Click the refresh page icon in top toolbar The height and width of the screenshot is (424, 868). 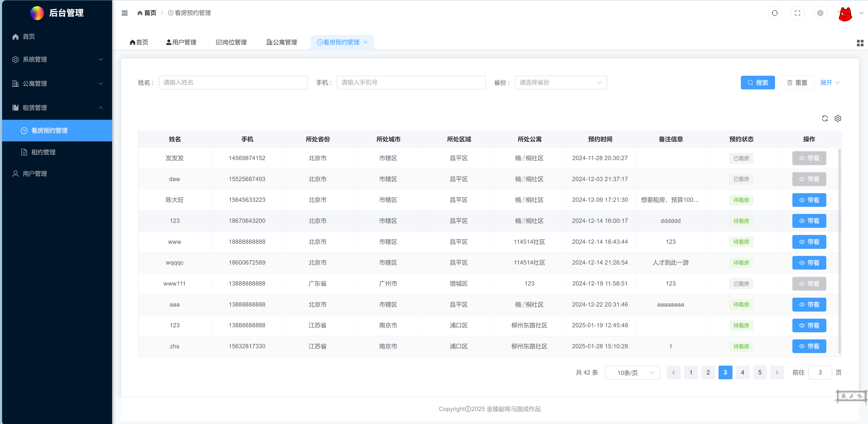pos(775,13)
